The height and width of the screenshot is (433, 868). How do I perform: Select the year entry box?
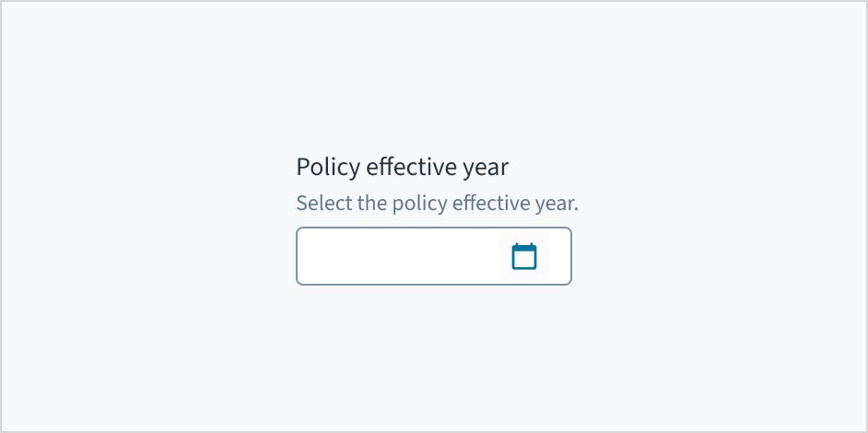(398, 256)
